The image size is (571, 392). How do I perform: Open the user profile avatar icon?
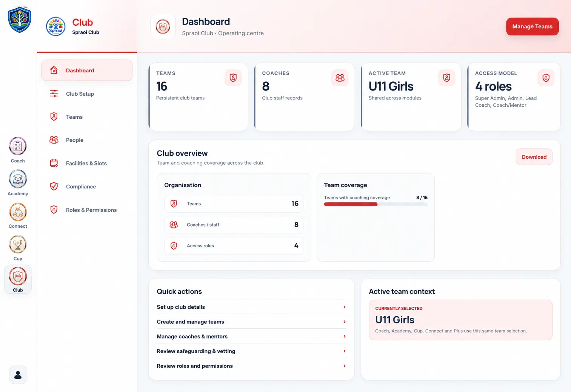click(x=18, y=375)
